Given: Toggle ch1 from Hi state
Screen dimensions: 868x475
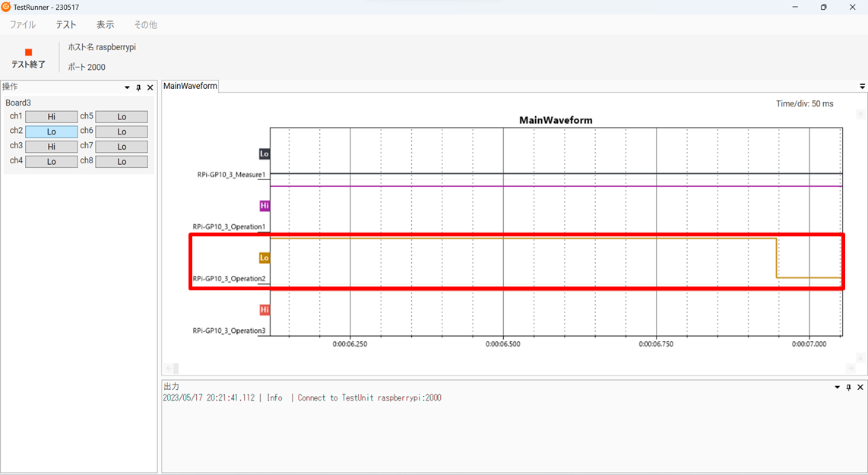Looking at the screenshot, I should pyautogui.click(x=52, y=117).
